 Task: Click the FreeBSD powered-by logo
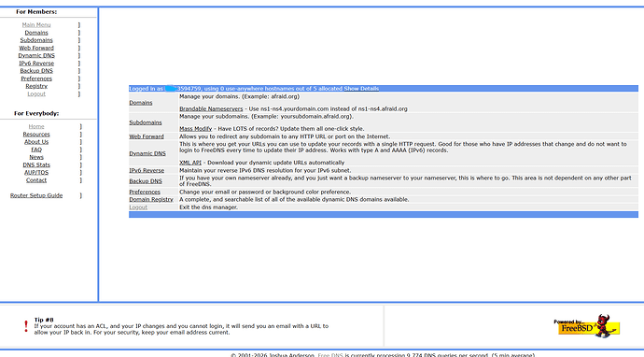pyautogui.click(x=586, y=326)
